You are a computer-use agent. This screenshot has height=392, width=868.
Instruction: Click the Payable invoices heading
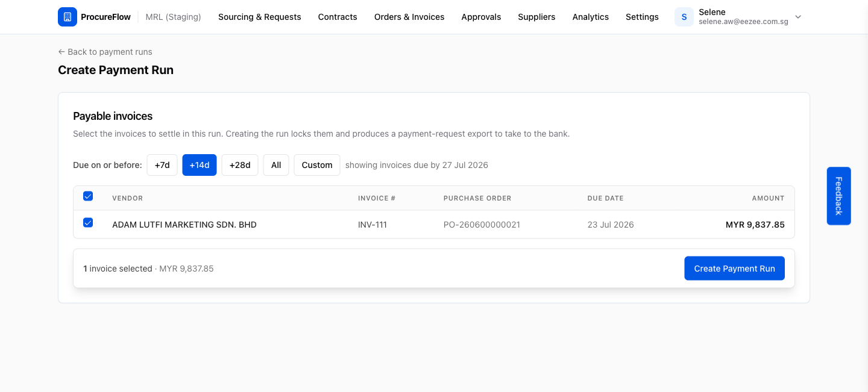[x=113, y=116]
